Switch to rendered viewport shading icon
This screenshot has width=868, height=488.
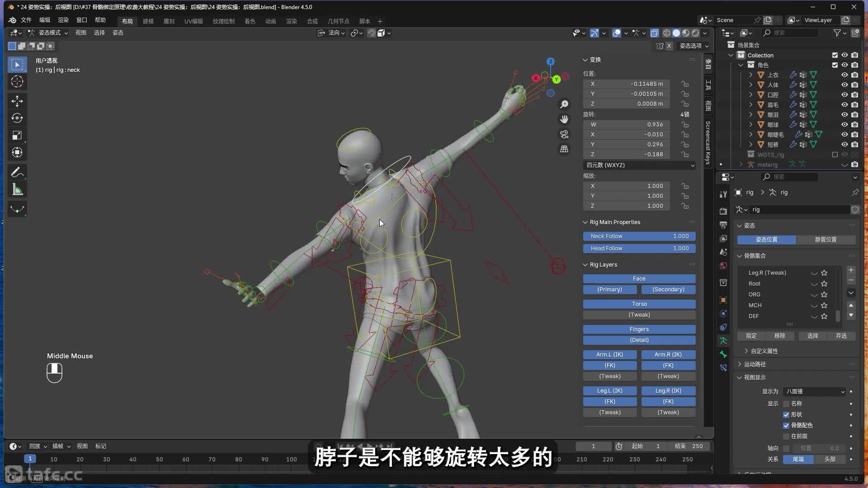coord(696,33)
